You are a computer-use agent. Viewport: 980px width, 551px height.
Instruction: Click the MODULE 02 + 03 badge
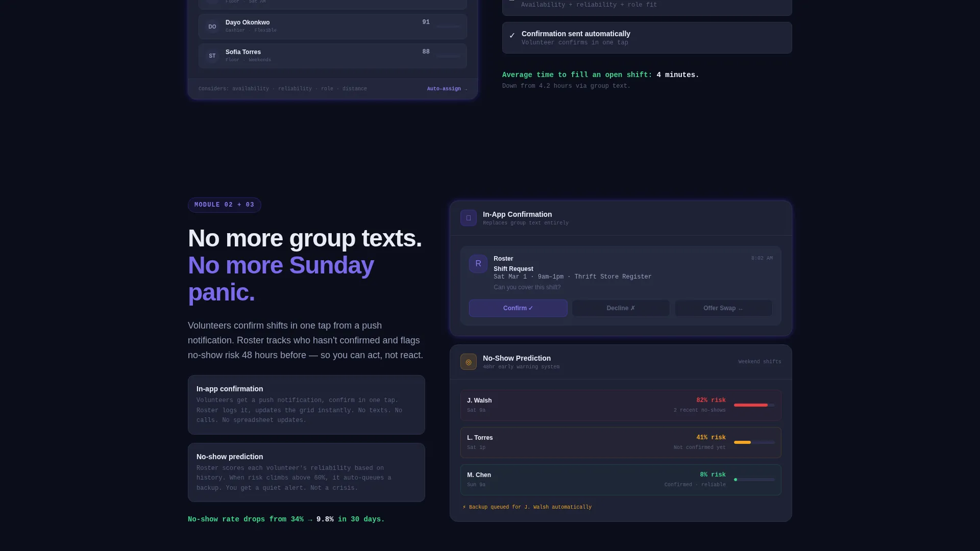pos(225,205)
